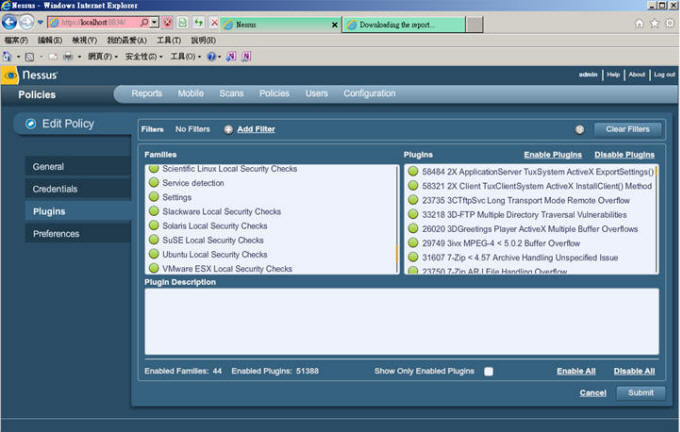Open the 檢視(V) menu

coord(84,40)
